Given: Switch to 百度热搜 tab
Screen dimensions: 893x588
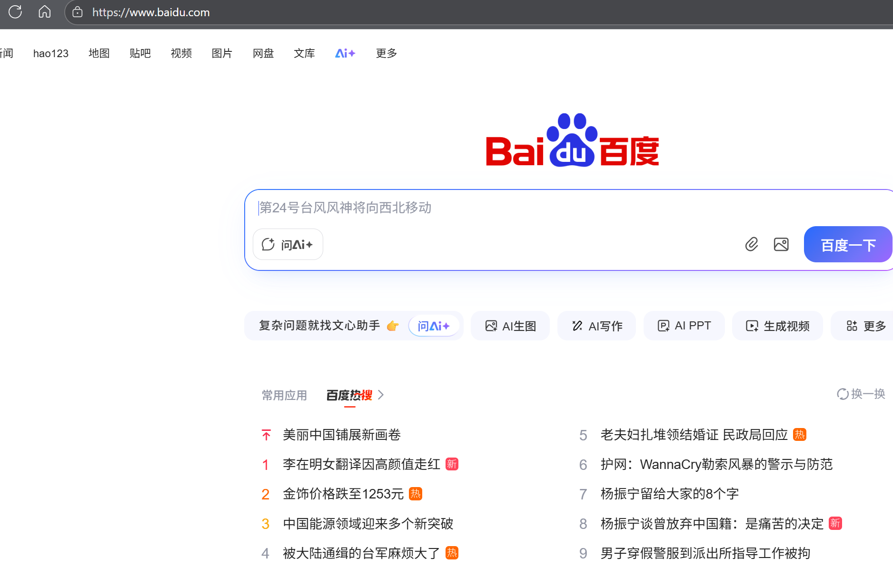Looking at the screenshot, I should tap(349, 395).
